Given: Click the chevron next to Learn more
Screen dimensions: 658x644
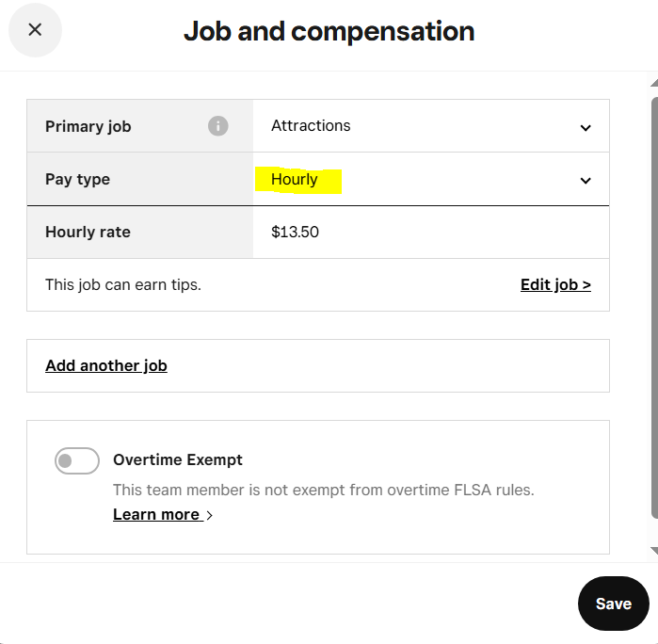Looking at the screenshot, I should click(209, 515).
